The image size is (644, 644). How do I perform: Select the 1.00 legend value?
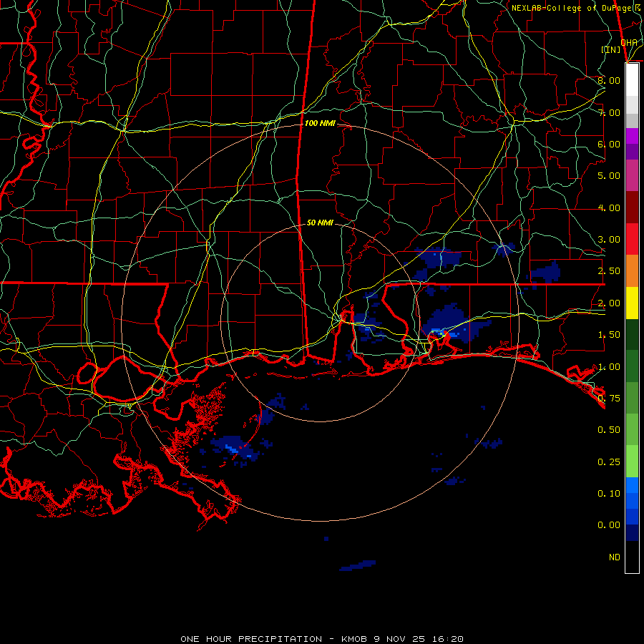[x=609, y=367]
